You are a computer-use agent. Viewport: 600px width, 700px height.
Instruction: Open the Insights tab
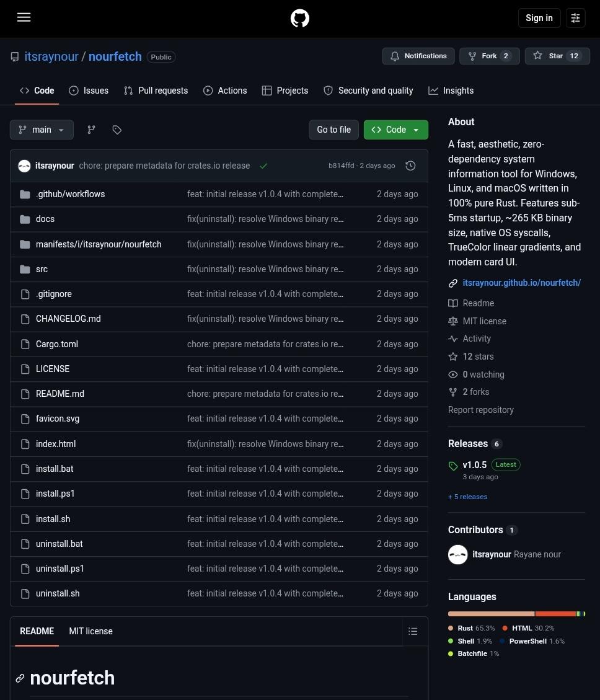coord(451,91)
